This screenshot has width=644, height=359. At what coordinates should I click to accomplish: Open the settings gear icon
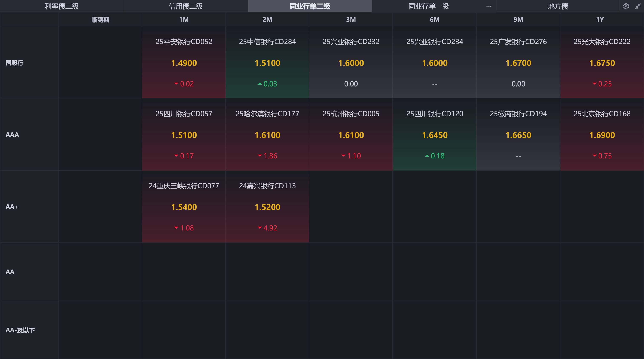(x=626, y=6)
